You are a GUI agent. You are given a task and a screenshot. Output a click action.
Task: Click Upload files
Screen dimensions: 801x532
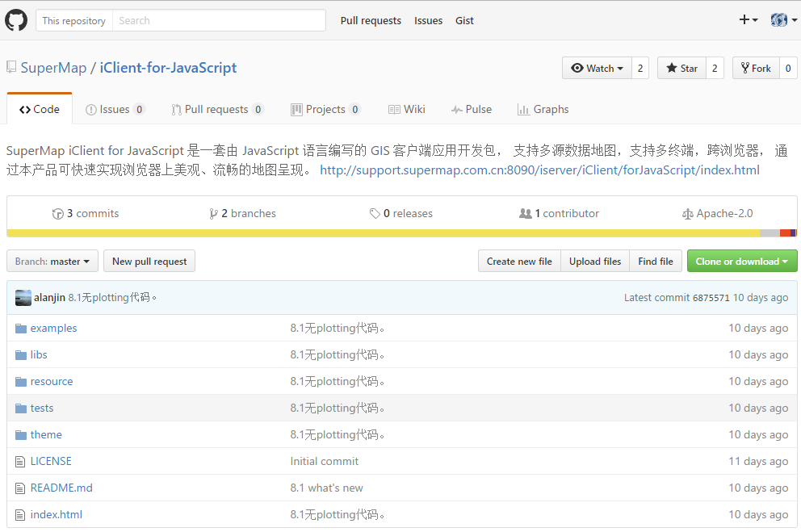(x=595, y=261)
